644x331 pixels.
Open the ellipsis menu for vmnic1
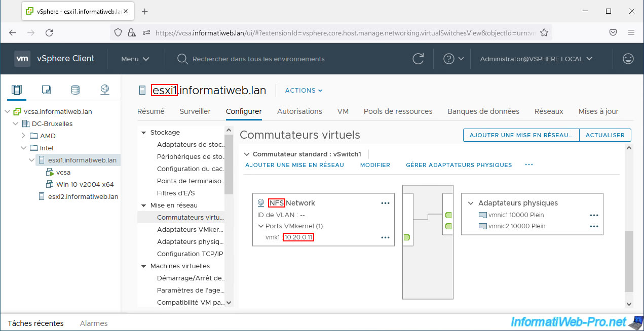(594, 215)
